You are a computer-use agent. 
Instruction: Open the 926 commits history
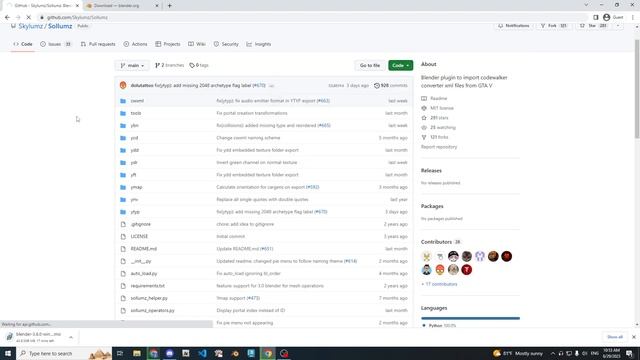[x=391, y=86]
